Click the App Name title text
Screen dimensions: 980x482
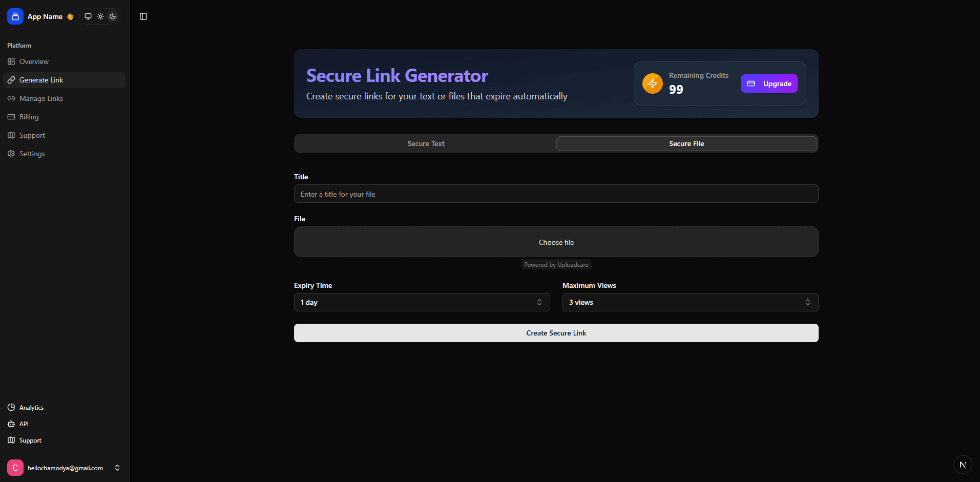click(45, 16)
